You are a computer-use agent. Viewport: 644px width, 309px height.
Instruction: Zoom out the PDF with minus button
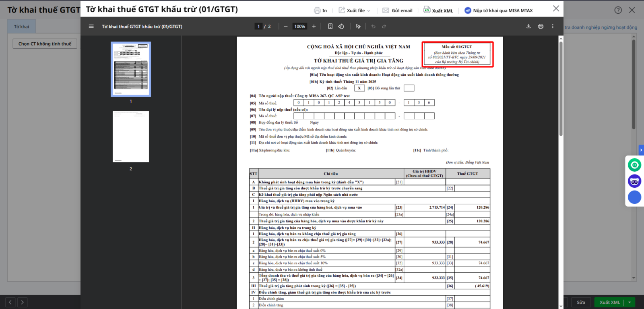286,27
